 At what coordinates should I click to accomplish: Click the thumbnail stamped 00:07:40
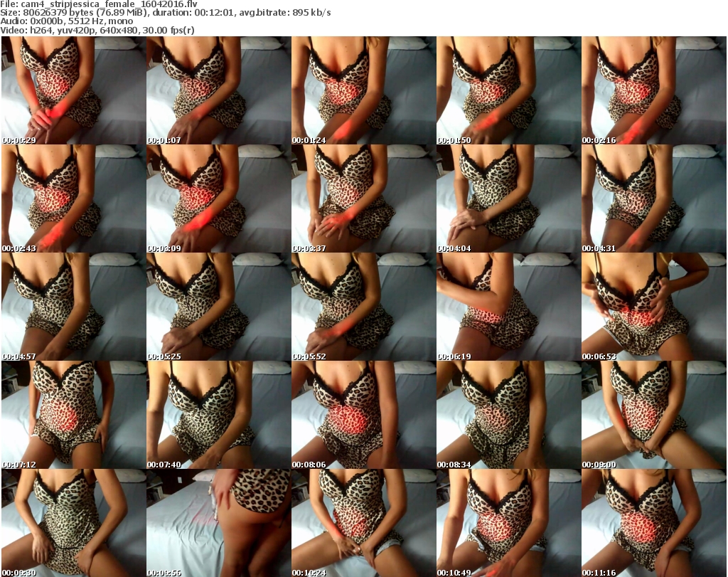219,415
